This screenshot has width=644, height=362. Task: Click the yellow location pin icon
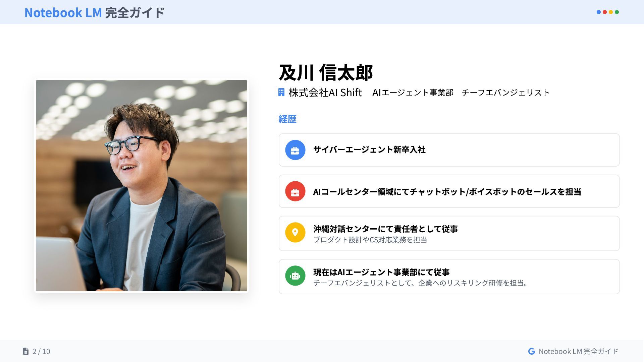click(x=295, y=233)
